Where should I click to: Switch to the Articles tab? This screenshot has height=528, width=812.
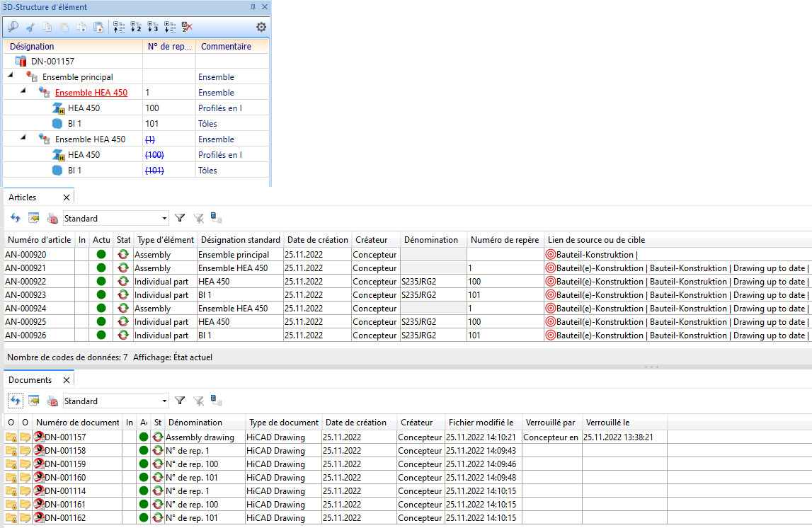pos(23,197)
